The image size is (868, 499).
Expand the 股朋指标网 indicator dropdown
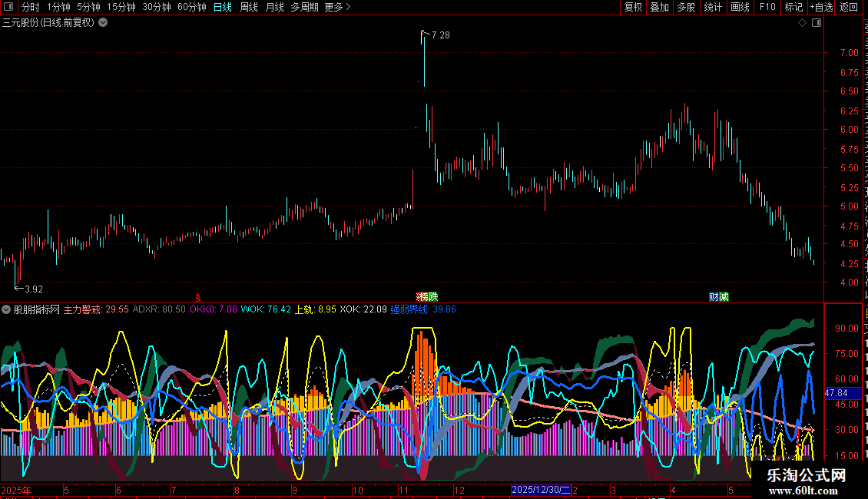6,310
